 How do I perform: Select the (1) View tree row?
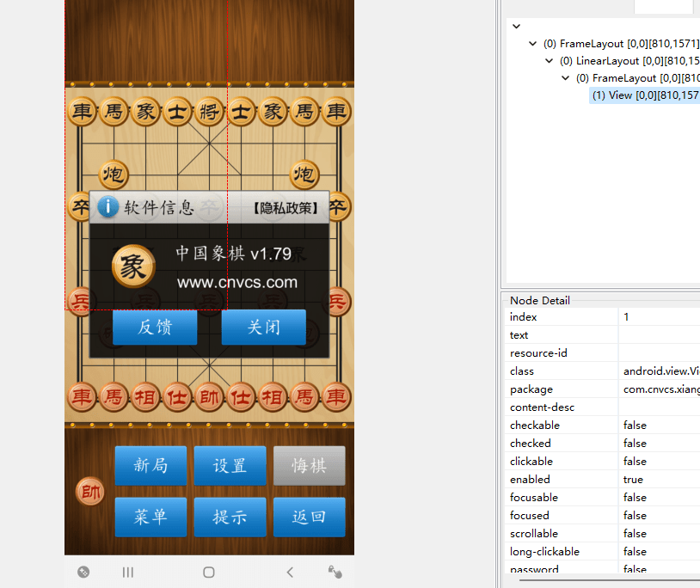coord(645,95)
